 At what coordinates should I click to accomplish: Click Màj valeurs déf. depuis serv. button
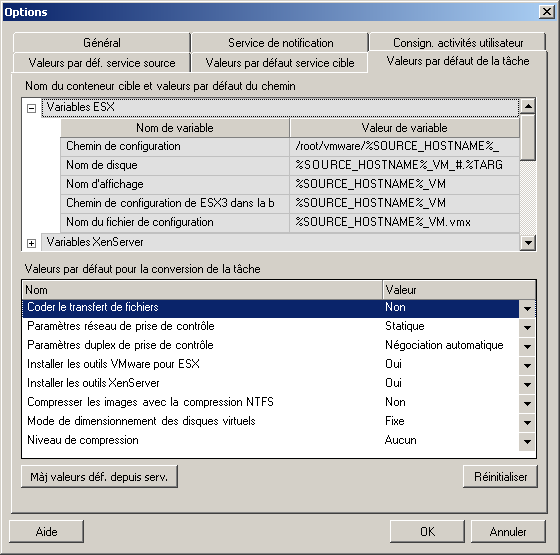(x=99, y=476)
